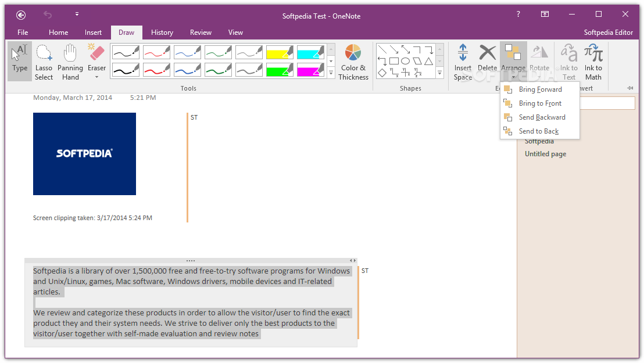Pick the thin green pen in top row
This screenshot has height=363, width=644.
(x=218, y=52)
